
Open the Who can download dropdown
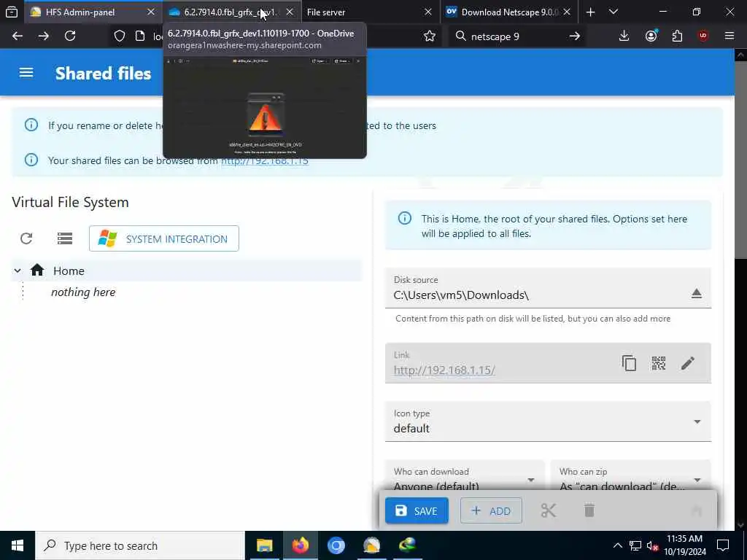465,476
